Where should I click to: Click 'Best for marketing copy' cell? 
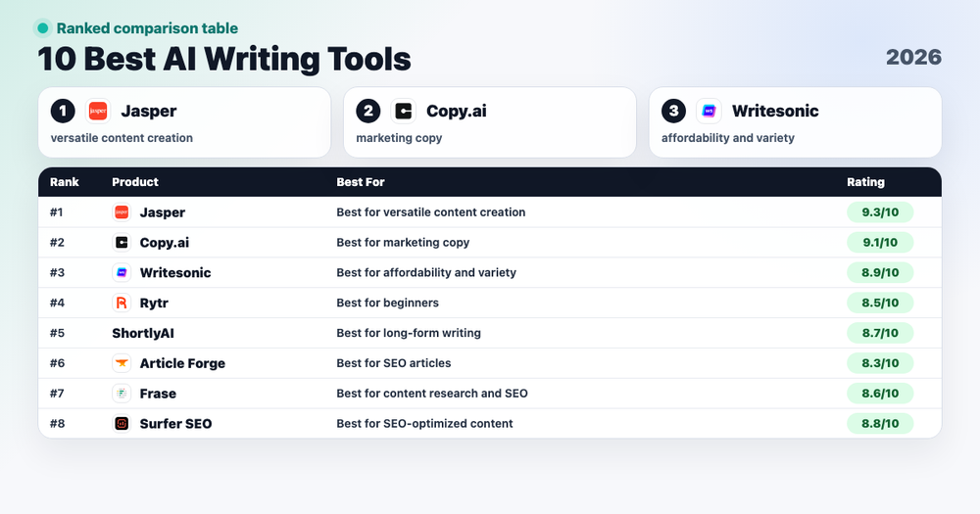tap(403, 243)
